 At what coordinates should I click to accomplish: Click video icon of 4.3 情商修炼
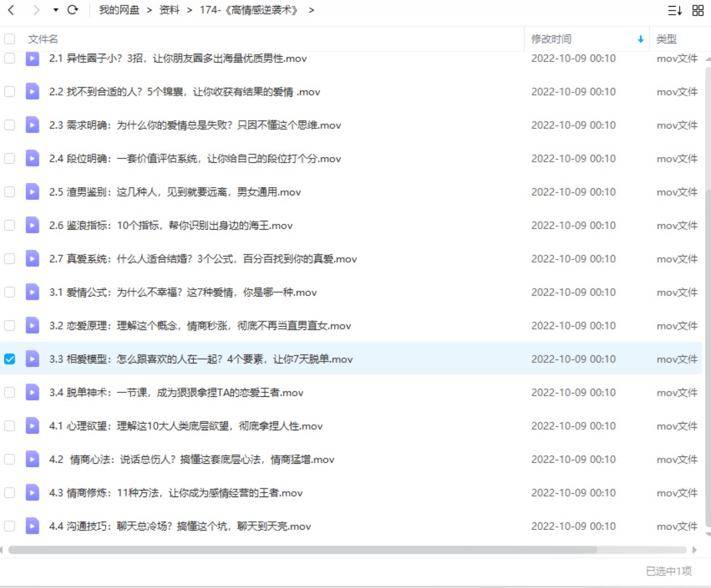pos(32,492)
